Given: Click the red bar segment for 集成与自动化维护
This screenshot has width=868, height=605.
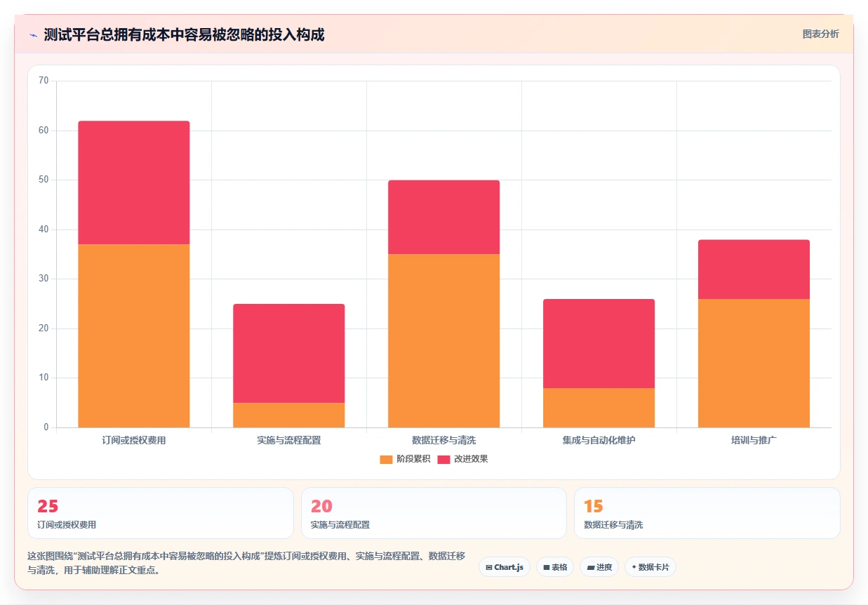Looking at the screenshot, I should pyautogui.click(x=599, y=343).
